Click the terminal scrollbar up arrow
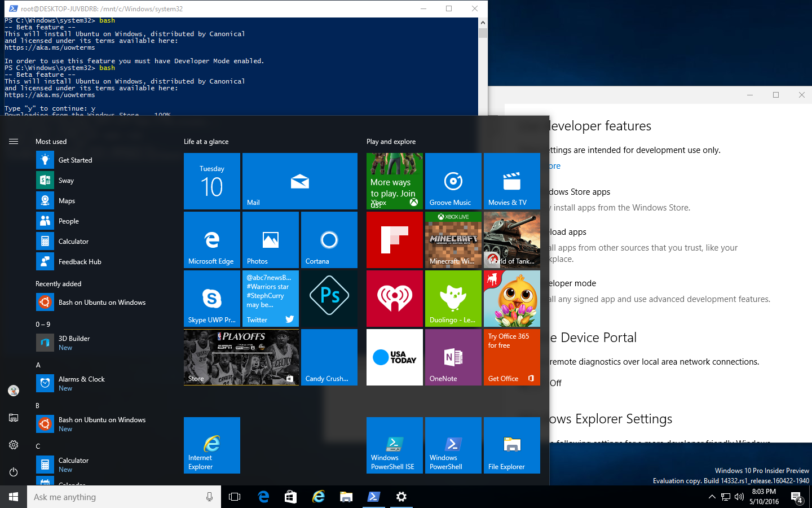 [482, 21]
